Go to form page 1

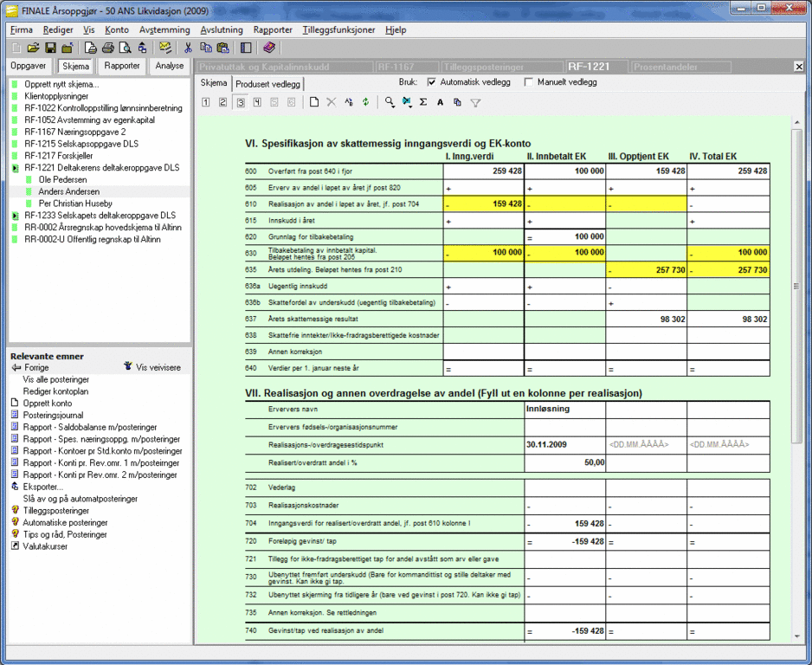point(205,102)
